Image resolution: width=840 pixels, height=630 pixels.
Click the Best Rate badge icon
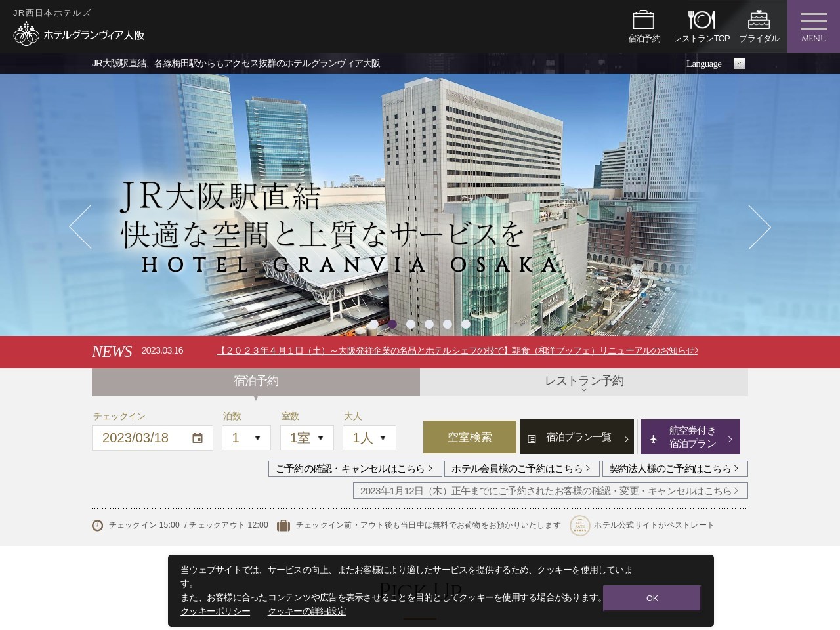click(x=580, y=526)
